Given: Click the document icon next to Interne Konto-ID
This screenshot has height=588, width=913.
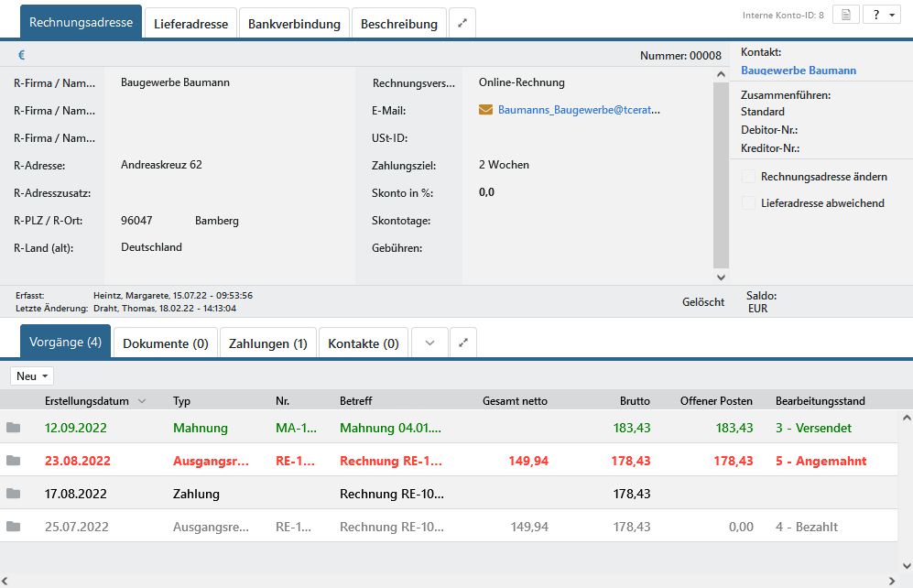Looking at the screenshot, I should 845,16.
